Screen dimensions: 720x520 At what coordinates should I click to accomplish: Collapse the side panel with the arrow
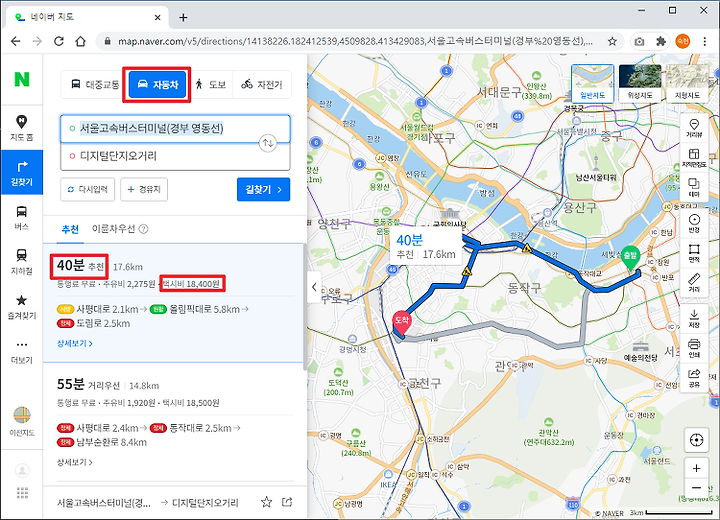[314, 287]
